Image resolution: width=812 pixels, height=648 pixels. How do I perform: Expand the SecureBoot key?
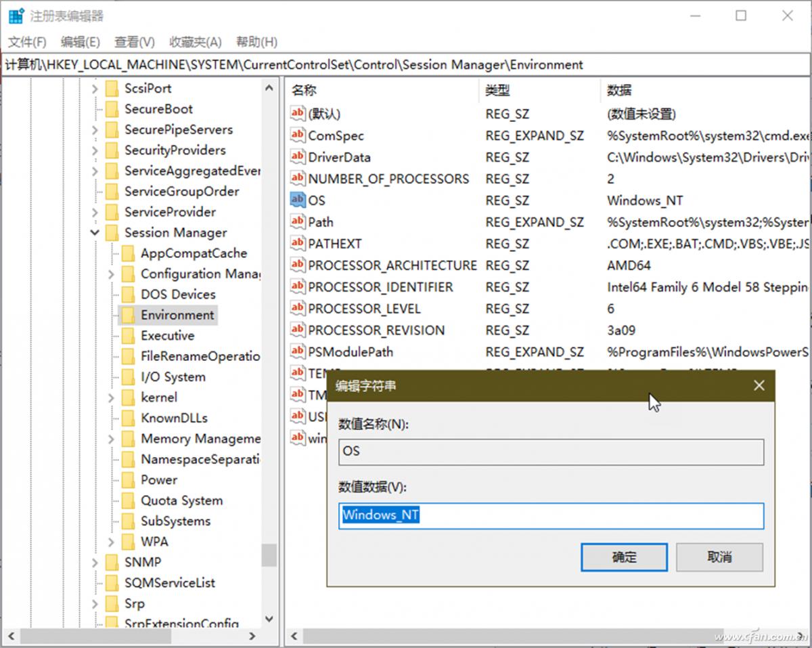click(95, 109)
